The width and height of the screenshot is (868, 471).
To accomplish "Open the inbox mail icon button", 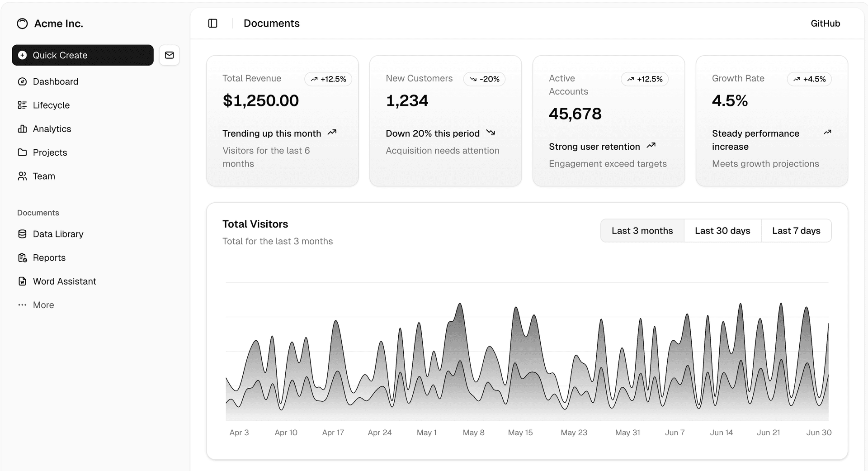I will [170, 55].
